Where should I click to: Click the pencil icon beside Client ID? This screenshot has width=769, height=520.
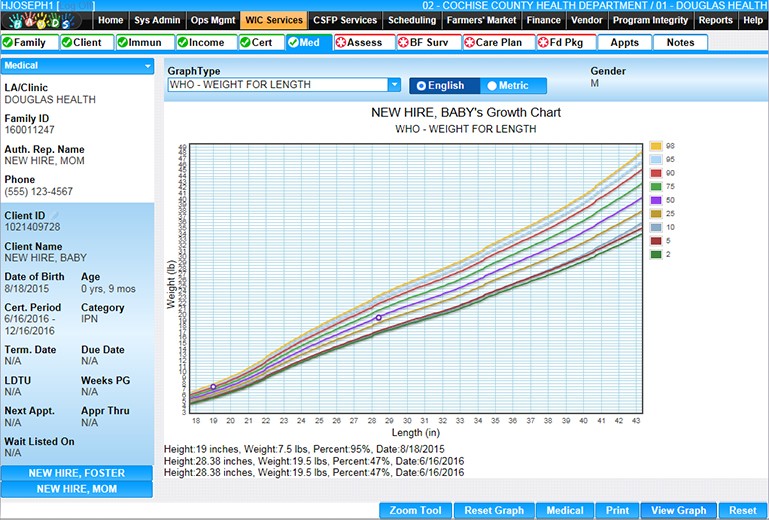(x=56, y=215)
